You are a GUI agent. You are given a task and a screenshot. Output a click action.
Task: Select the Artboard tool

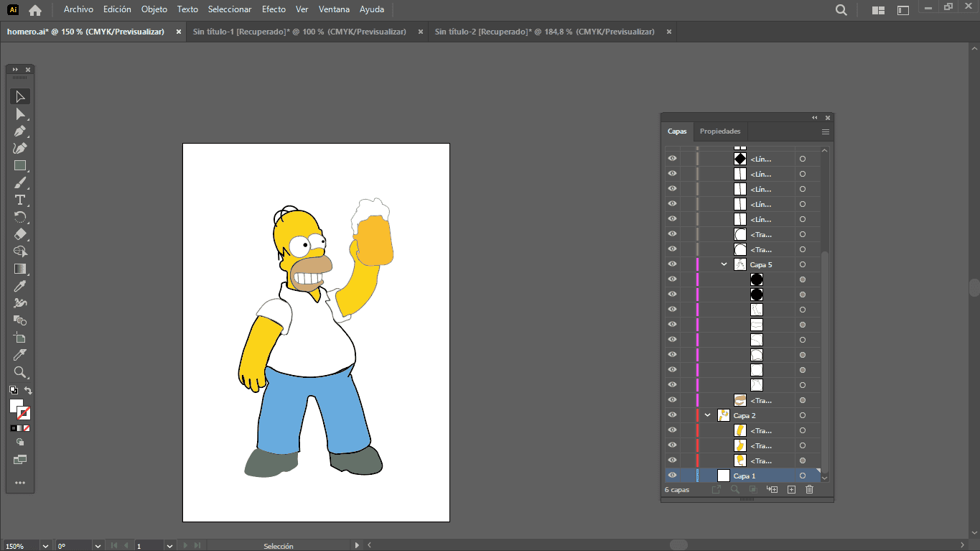coord(20,338)
